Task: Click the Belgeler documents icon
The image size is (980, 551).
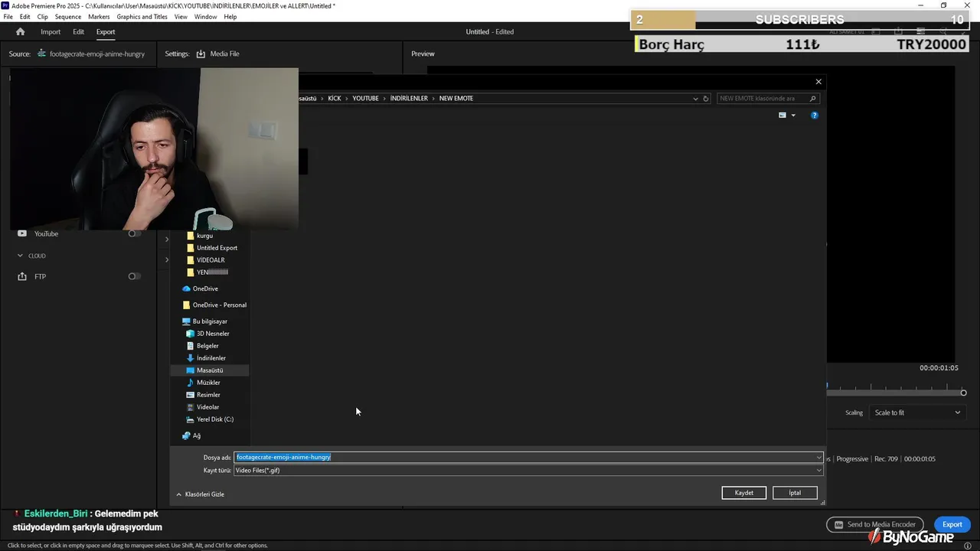Action: (191, 346)
